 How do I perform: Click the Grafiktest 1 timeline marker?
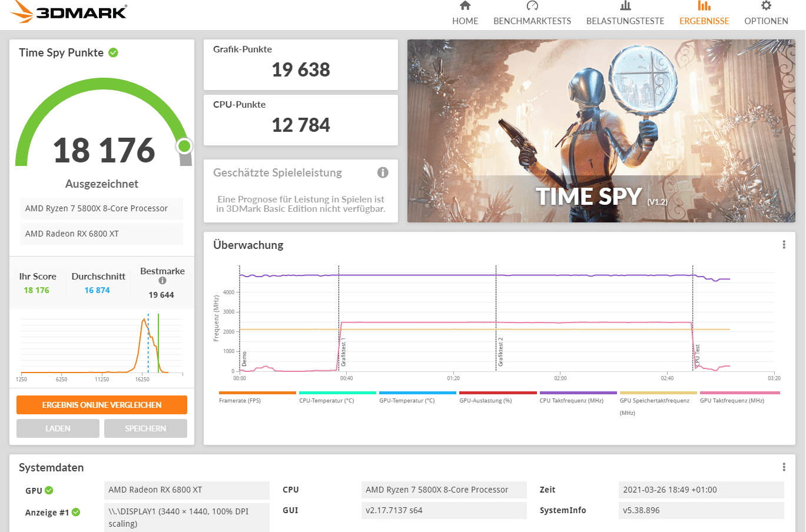point(343,353)
